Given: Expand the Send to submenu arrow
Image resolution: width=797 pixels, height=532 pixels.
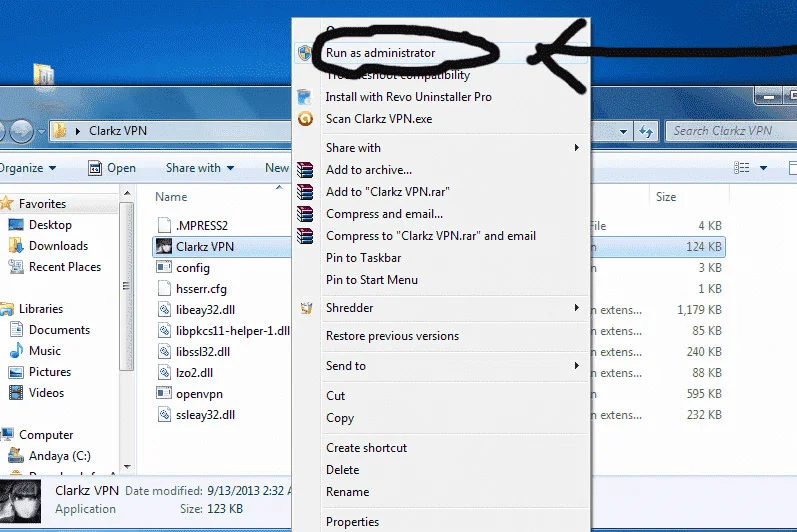Looking at the screenshot, I should point(576,365).
